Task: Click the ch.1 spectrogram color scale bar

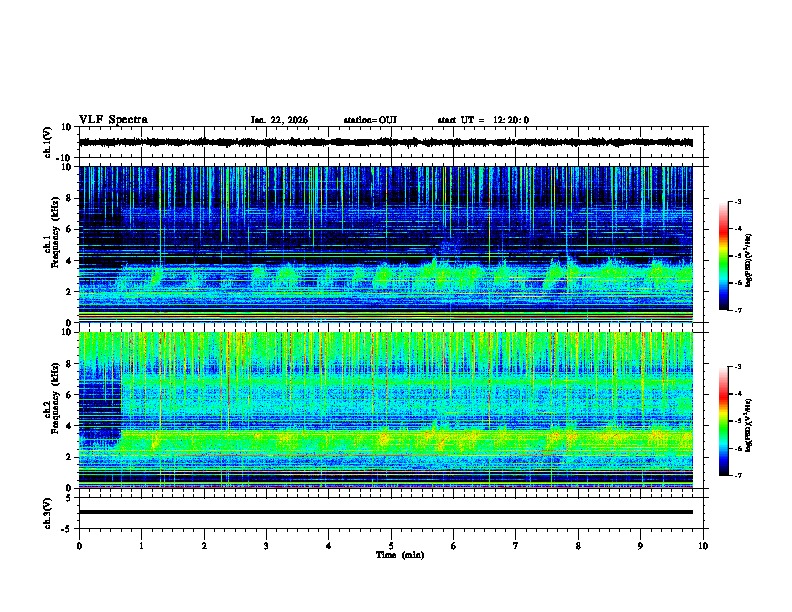Action: [x=724, y=256]
